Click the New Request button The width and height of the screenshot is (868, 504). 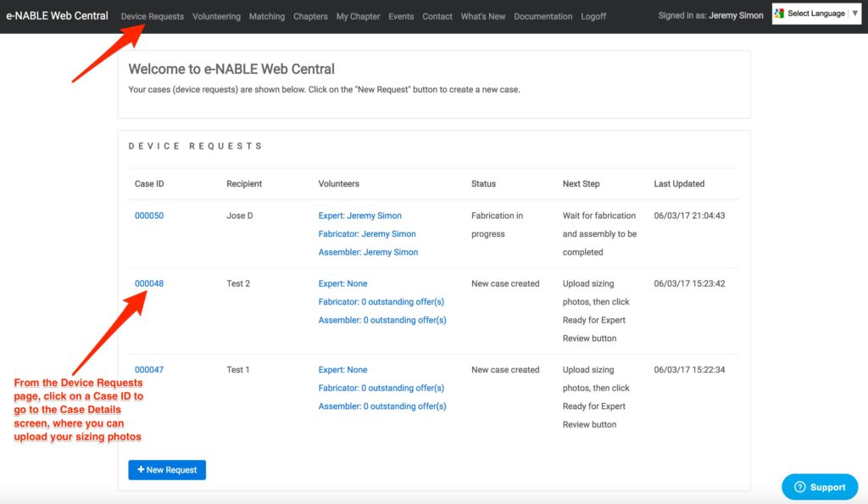167,470
